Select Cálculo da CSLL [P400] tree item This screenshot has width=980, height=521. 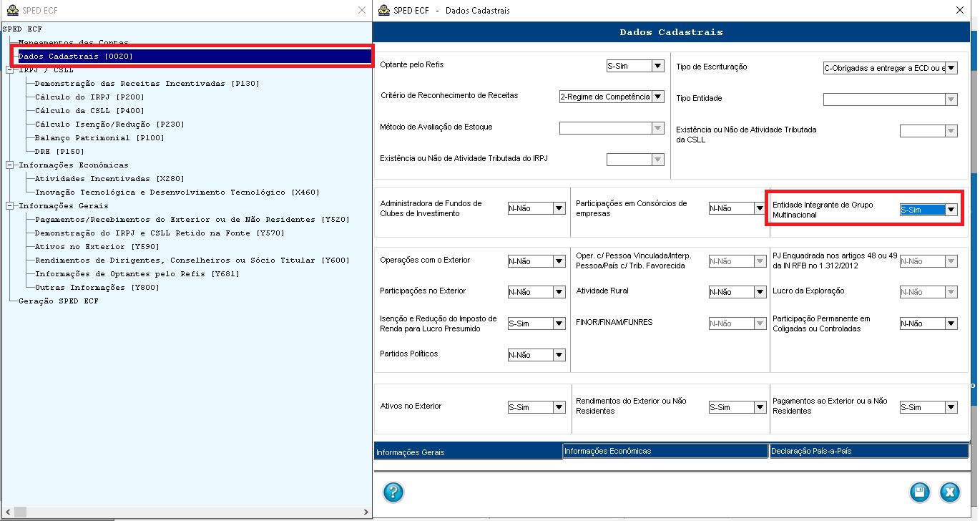89,111
